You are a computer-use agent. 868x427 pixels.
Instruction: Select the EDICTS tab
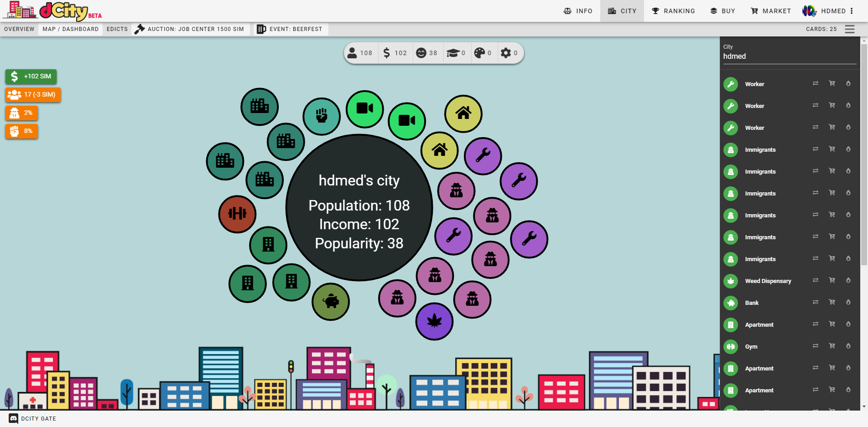tap(117, 29)
